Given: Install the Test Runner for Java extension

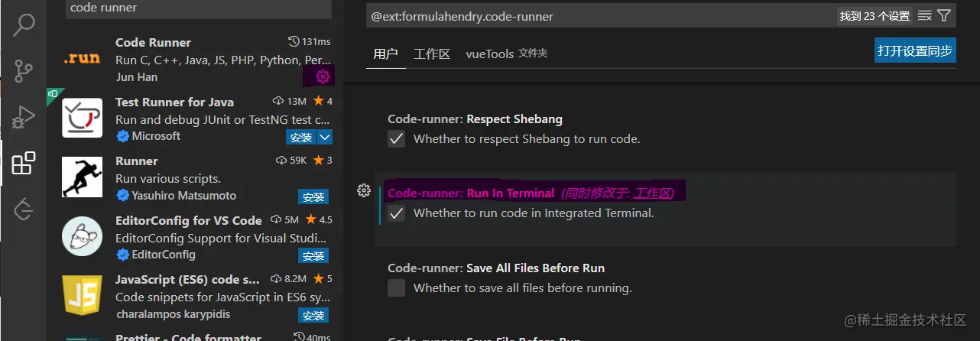Looking at the screenshot, I should pyautogui.click(x=301, y=137).
